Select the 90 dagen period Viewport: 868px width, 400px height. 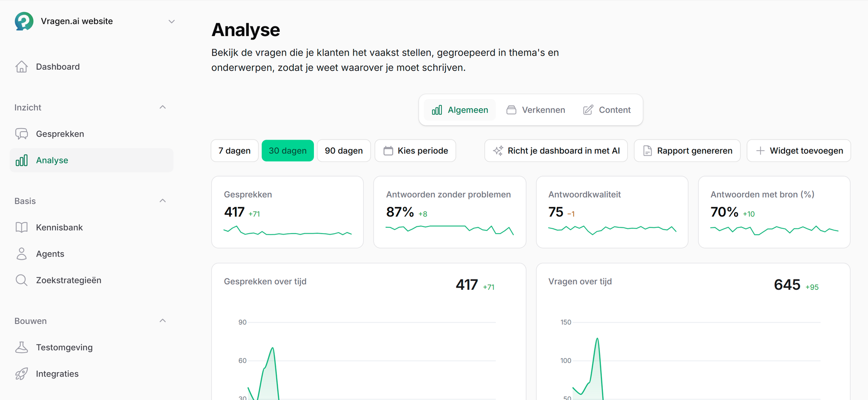point(344,151)
